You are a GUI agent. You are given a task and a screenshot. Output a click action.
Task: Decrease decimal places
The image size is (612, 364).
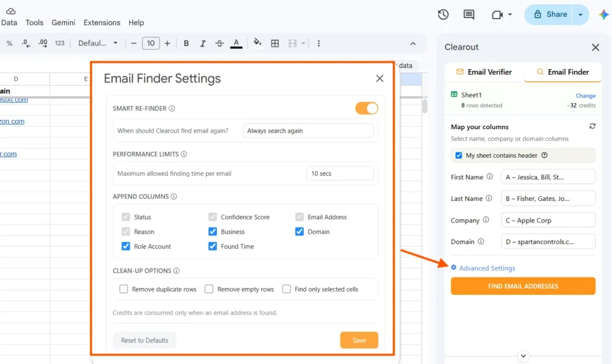26,43
